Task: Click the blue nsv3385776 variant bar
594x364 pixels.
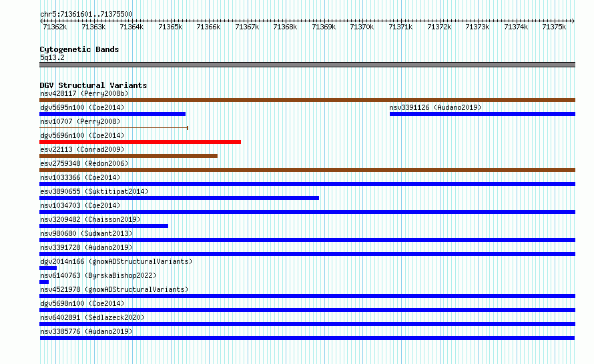Action: [307, 338]
